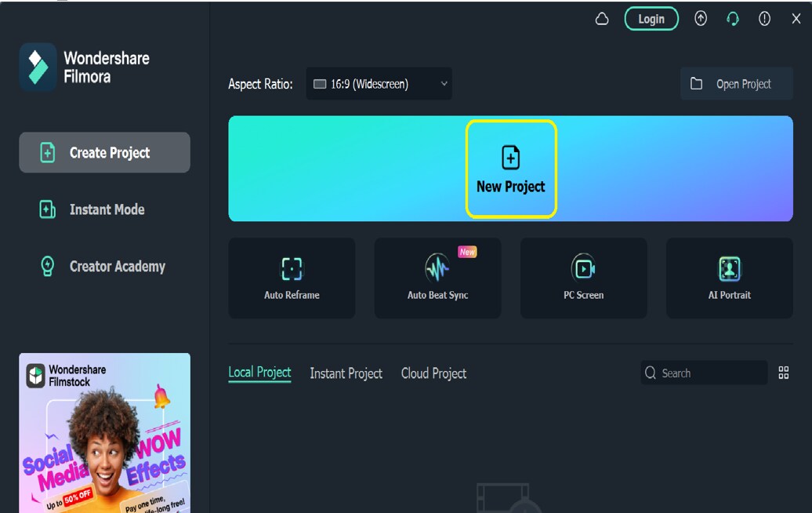Switch to the Instant Project tab
This screenshot has width=812, height=513.
coord(346,373)
